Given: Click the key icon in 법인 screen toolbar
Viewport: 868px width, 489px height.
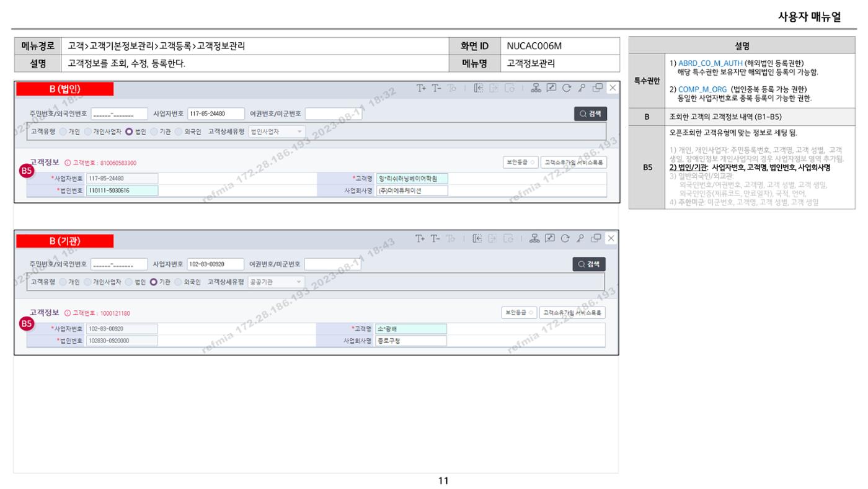Looking at the screenshot, I should (582, 88).
